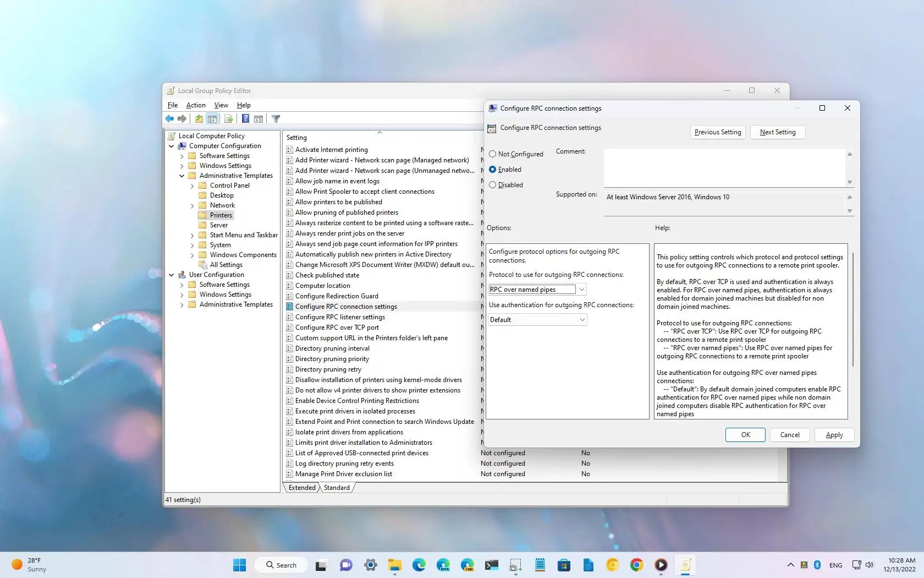Click the Filter toolbar icon
Image resolution: width=924 pixels, height=578 pixels.
tap(276, 119)
